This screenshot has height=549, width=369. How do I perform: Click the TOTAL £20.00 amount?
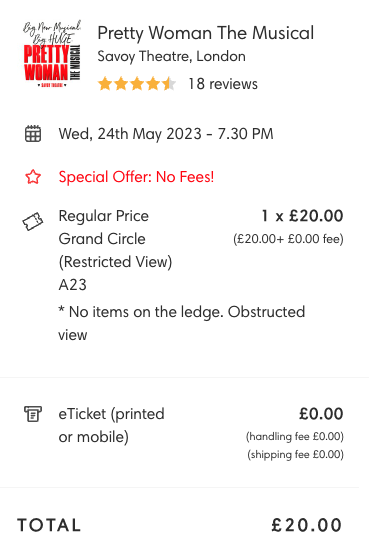click(307, 525)
